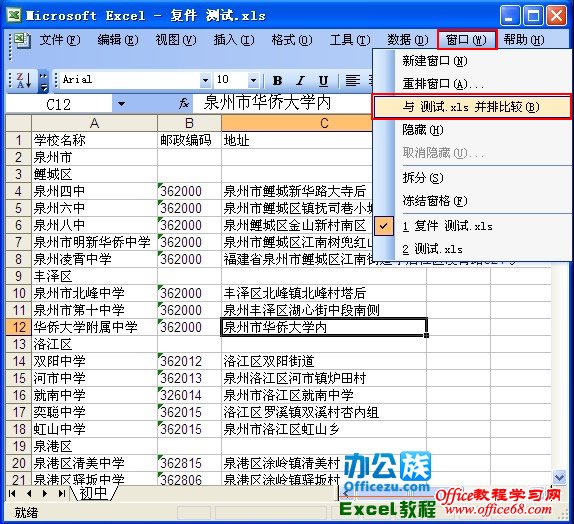Screen dimensions: 574x524
Task: Select row 12 header
Action: (19, 327)
